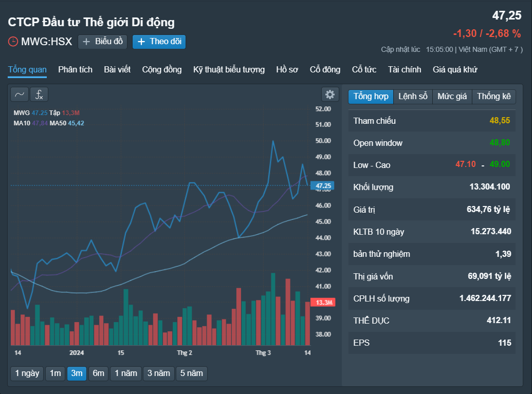Viewport: 532px width, 394px height.
Task: Click the Giá trị value 634,76 tỷ lệ
Action: [x=488, y=209]
